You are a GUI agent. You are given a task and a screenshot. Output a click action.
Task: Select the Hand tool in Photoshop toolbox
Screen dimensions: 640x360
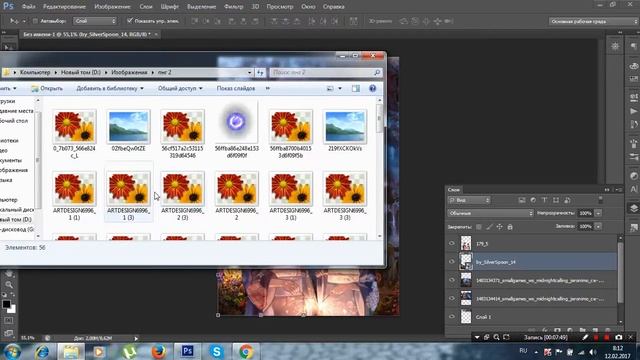coord(9,274)
